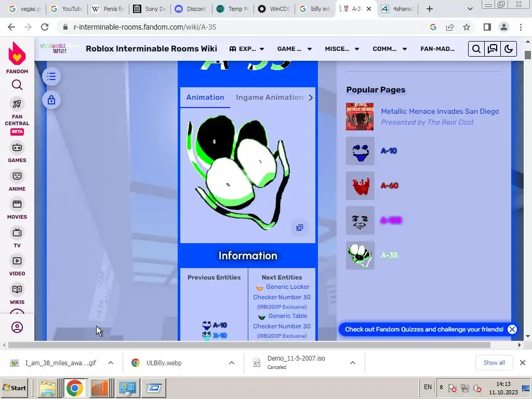Click Roblox Interminable Rooms Wiki title
Screen dimensions: 532x399
151,48
